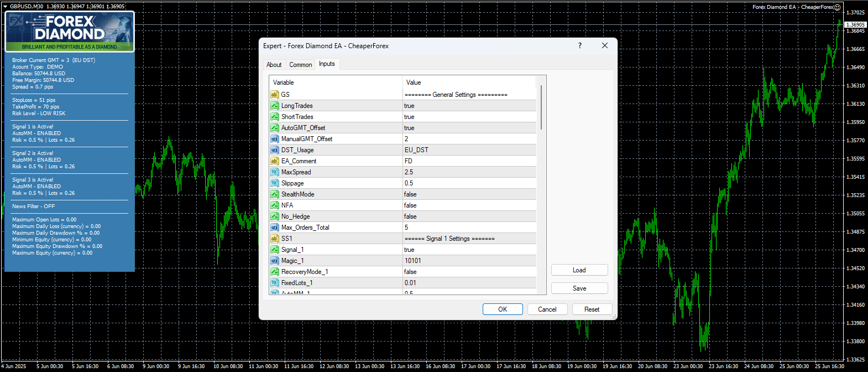Select the DST_Usage value EU_DST
The width and height of the screenshot is (868, 372).
[x=416, y=150]
